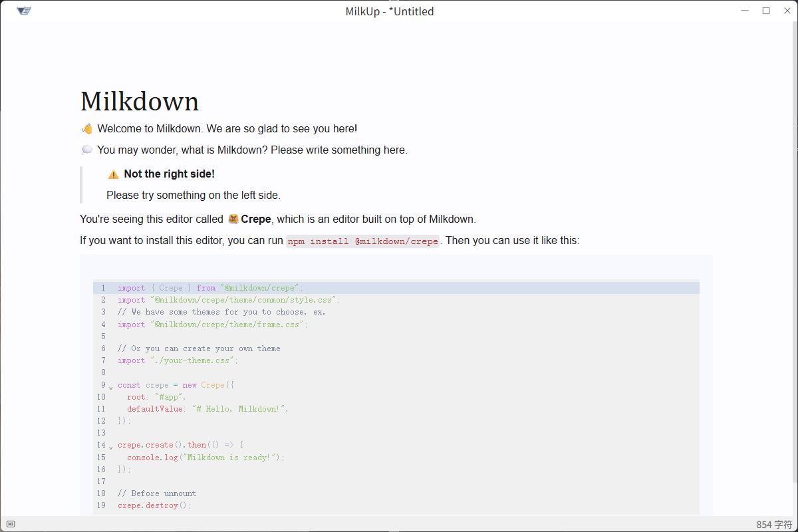
Task: Click 'MilkUp - *Untitled' window title
Action: click(x=390, y=11)
